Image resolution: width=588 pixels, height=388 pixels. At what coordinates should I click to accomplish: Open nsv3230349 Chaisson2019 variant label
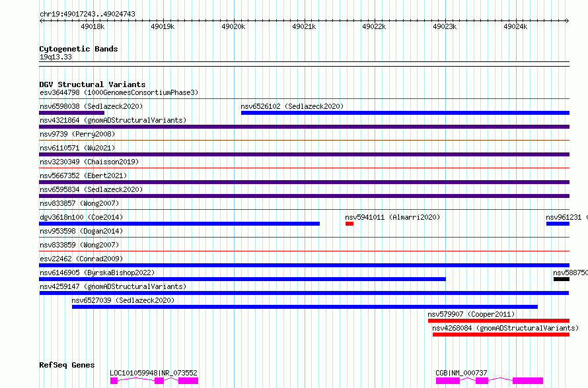pyautogui.click(x=89, y=162)
